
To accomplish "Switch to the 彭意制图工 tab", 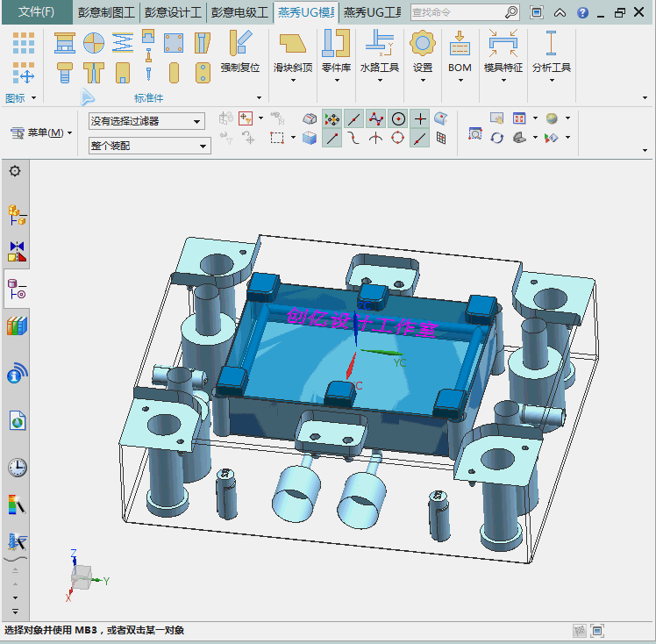I will click(x=106, y=12).
